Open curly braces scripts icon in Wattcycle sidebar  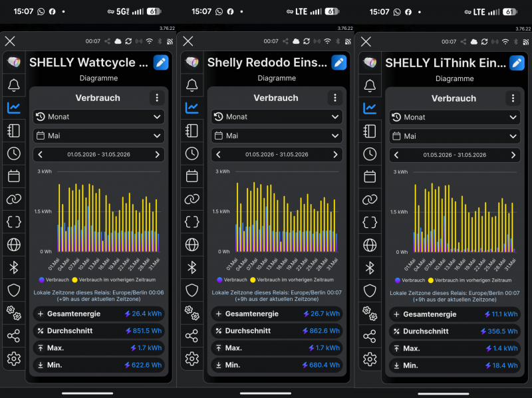[14, 222]
